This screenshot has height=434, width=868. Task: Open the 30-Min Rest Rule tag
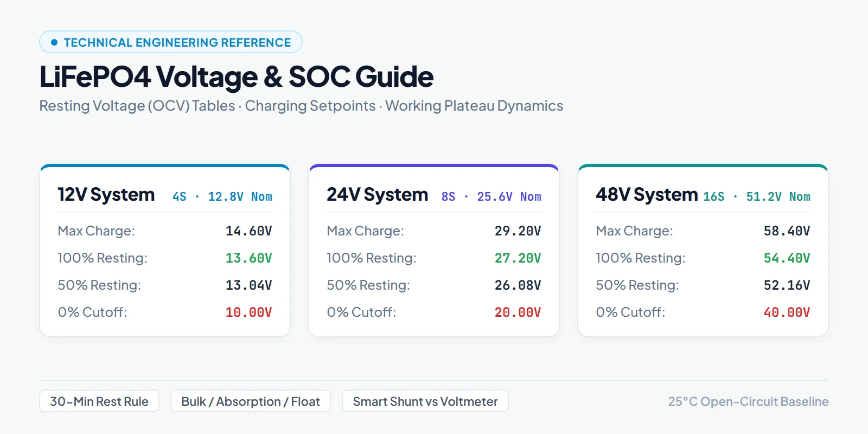coord(99,401)
